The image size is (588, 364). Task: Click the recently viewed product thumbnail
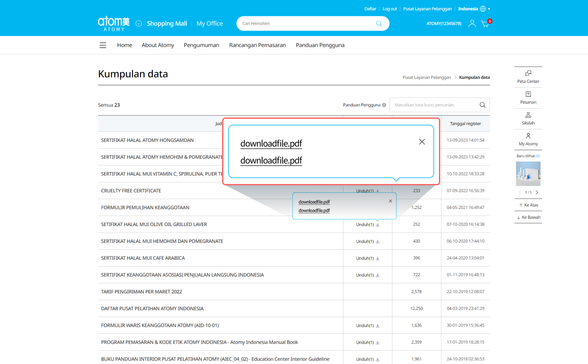click(x=528, y=174)
